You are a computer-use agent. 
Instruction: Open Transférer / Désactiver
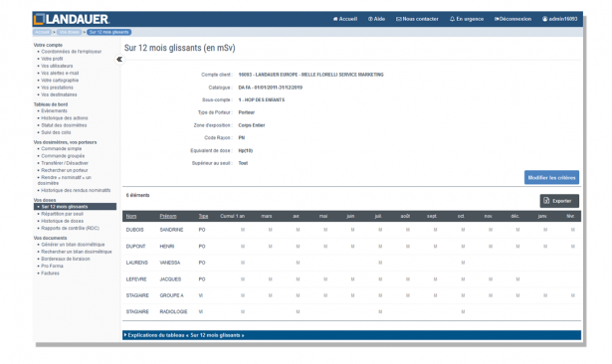click(65, 163)
